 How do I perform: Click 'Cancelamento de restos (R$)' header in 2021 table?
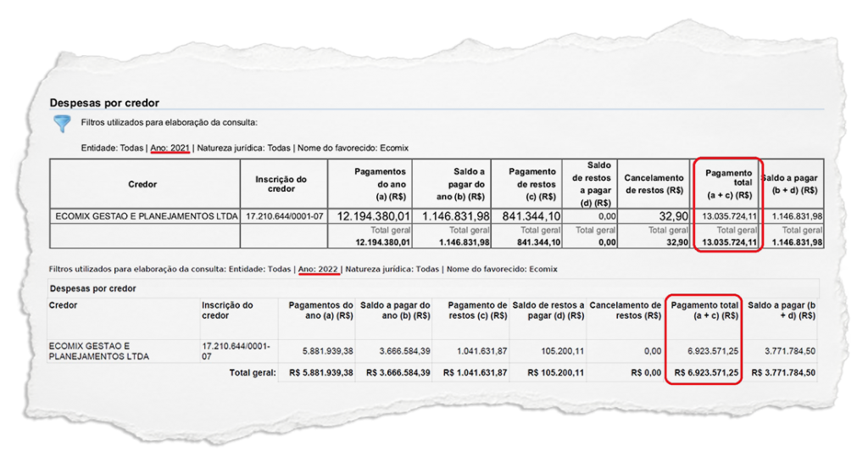tap(654, 184)
